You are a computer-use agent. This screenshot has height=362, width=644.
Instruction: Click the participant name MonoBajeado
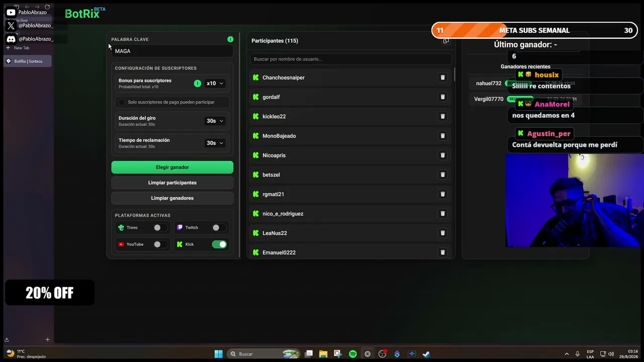pyautogui.click(x=279, y=136)
